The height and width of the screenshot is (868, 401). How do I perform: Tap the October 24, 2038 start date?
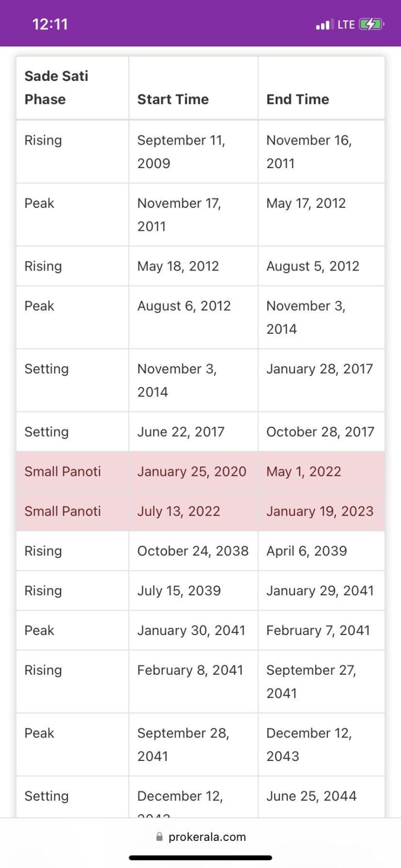click(x=193, y=551)
